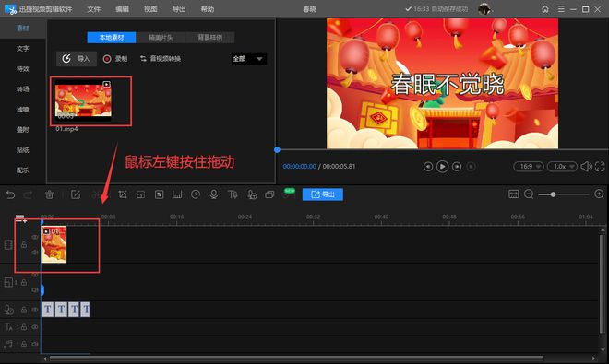The width and height of the screenshot is (609, 364).
Task: Toggle lock on the main video track
Action: point(24,245)
